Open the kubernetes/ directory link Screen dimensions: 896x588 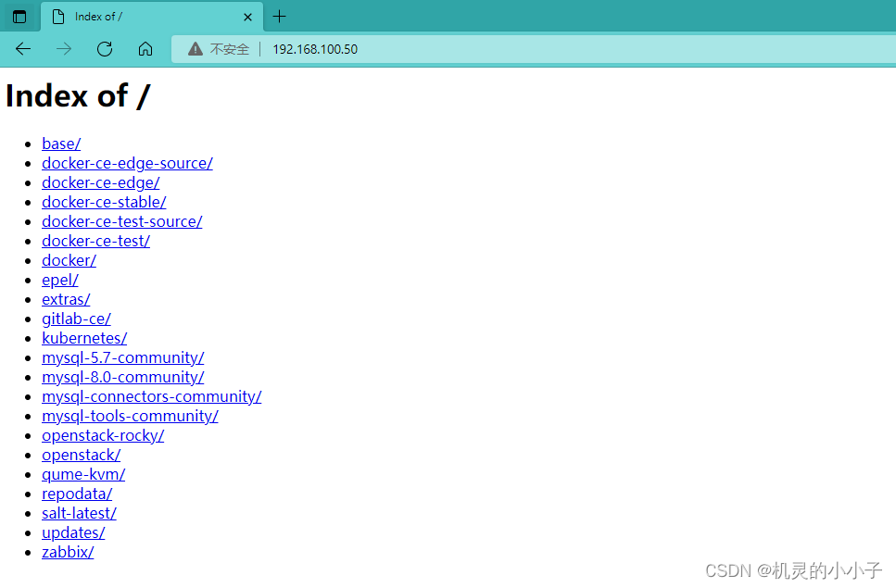coord(84,338)
